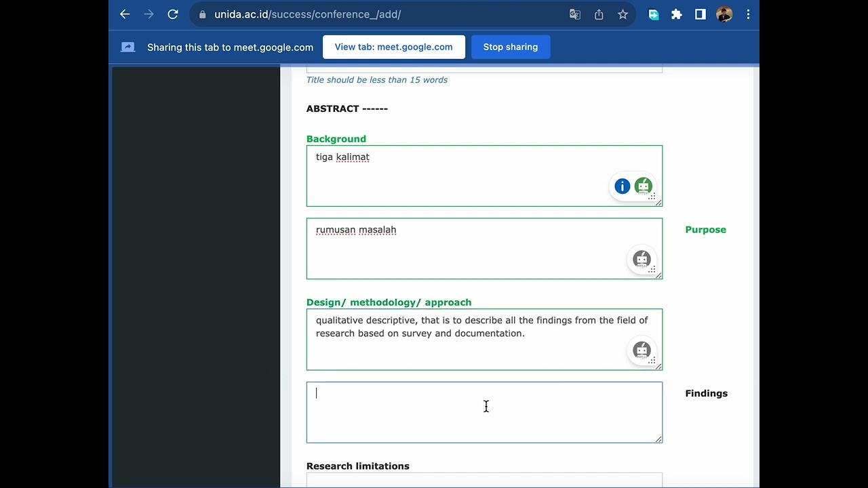Click the Purpose label
Screen dimensions: 868x488
pyautogui.click(x=705, y=230)
